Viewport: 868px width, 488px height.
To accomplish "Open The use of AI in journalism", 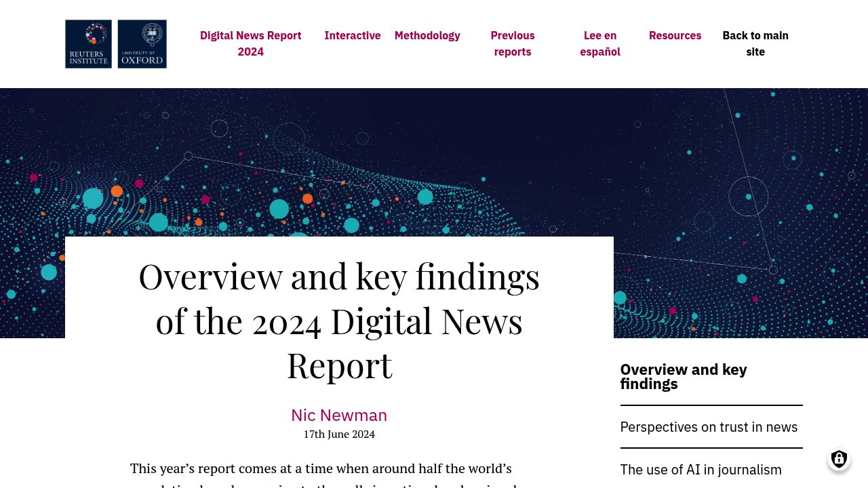I will point(701,470).
